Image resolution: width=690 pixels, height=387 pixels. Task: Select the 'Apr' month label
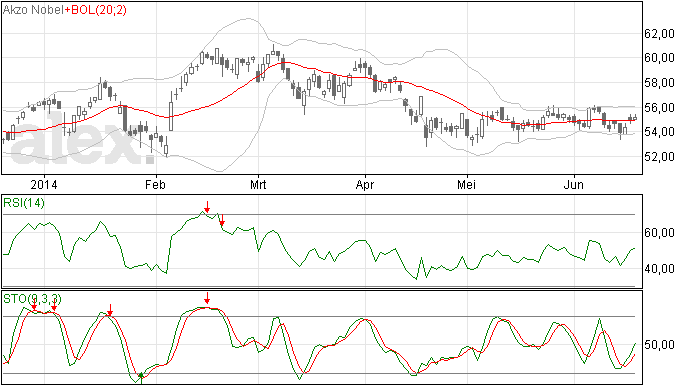pos(365,185)
